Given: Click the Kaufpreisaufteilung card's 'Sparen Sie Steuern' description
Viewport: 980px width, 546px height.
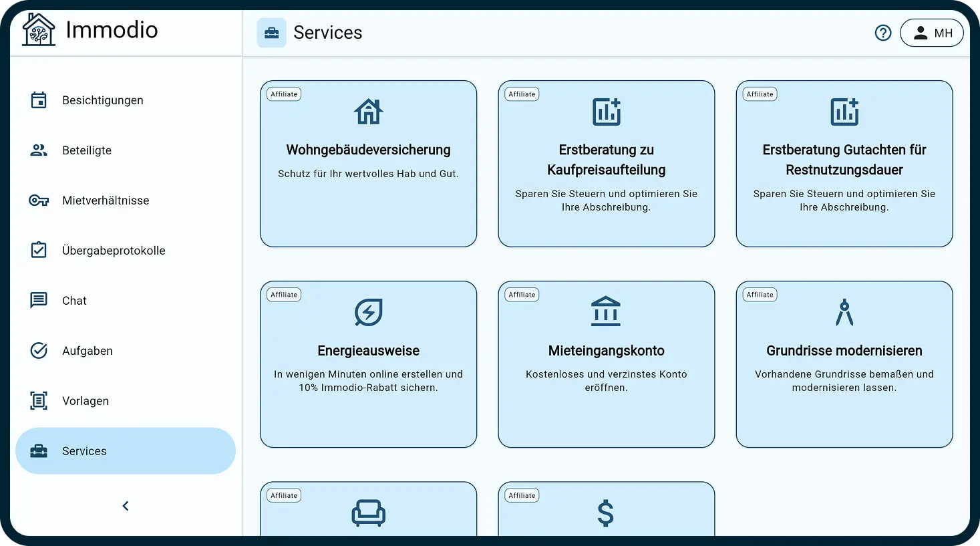Looking at the screenshot, I should coord(607,200).
